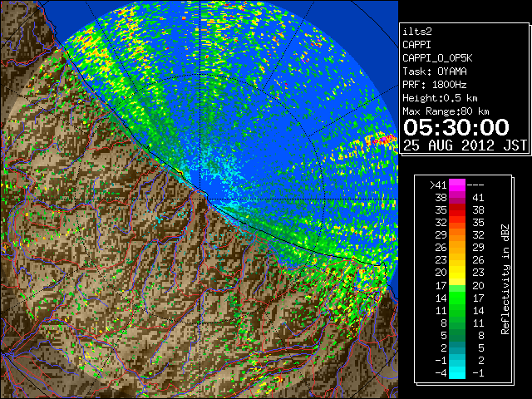Click the cyan -4 dBZ legend color
The width and height of the screenshot is (532, 399).
pos(457,373)
